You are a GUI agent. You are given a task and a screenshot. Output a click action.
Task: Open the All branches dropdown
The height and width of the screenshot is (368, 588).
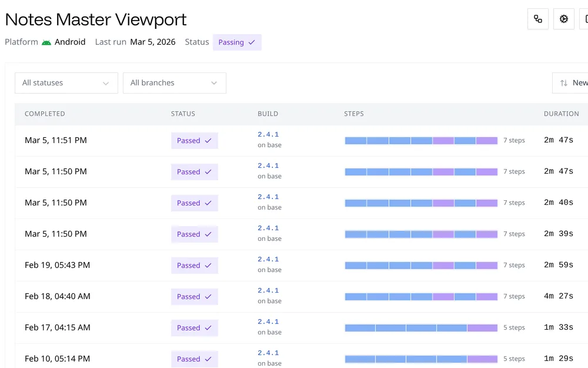tap(175, 83)
